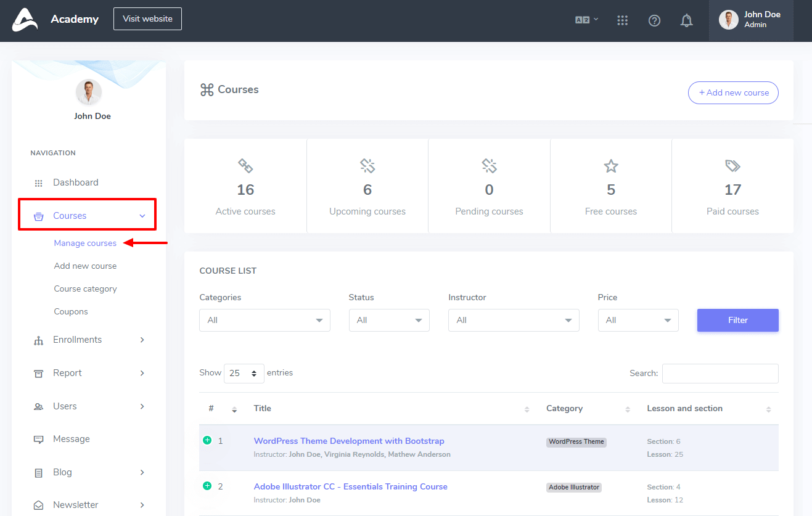Click the course list Search field
This screenshot has height=516, width=812.
720,374
